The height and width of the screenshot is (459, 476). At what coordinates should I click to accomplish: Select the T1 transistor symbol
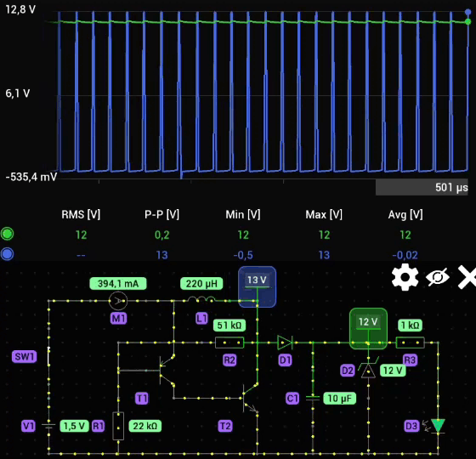click(166, 371)
